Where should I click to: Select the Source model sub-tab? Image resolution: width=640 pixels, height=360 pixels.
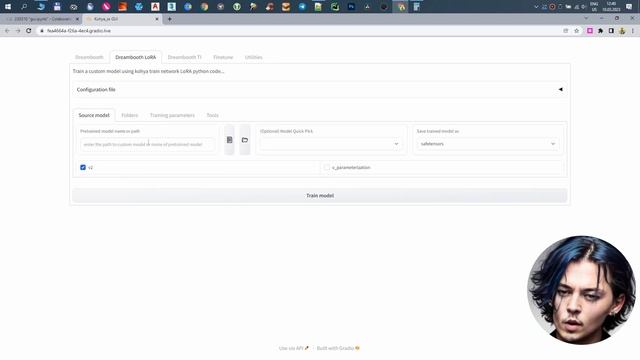pos(94,115)
